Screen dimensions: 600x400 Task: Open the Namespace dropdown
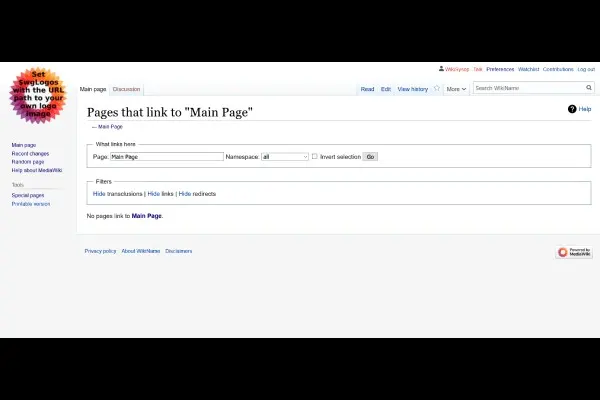click(x=285, y=157)
